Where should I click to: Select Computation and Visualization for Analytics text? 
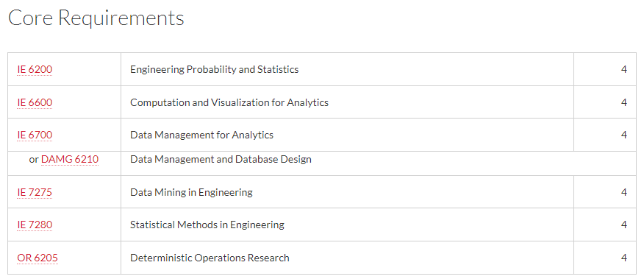(229, 102)
